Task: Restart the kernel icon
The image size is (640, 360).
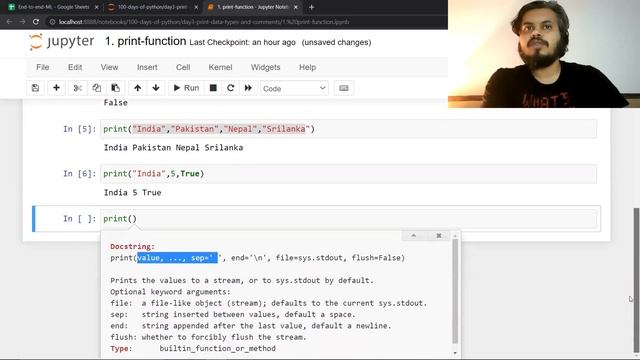Action: click(x=231, y=88)
